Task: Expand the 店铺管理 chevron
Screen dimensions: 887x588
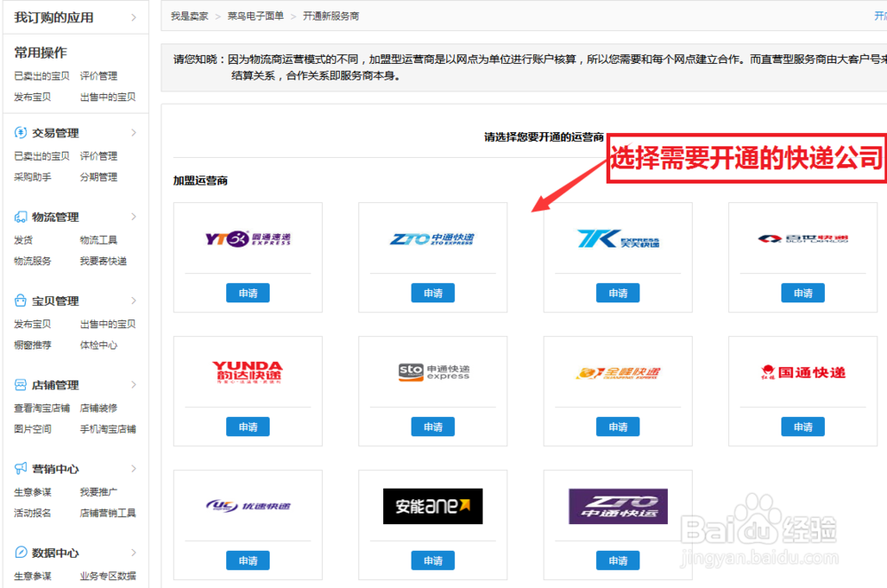Action: click(x=134, y=385)
